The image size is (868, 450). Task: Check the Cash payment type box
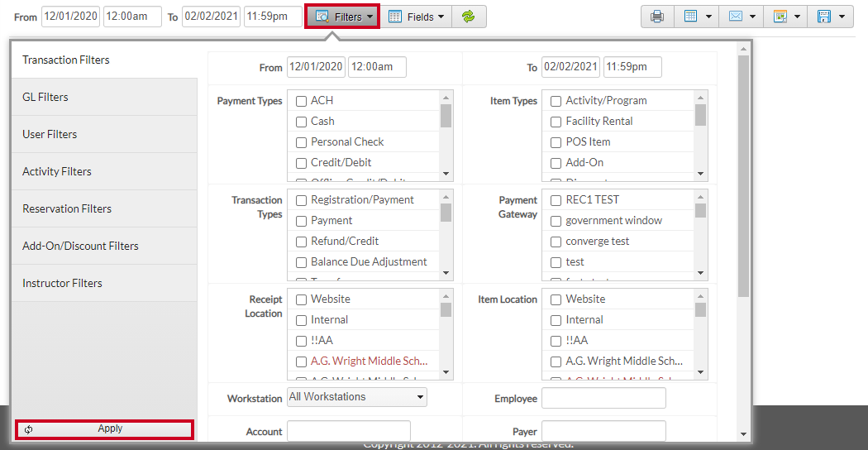coord(301,122)
